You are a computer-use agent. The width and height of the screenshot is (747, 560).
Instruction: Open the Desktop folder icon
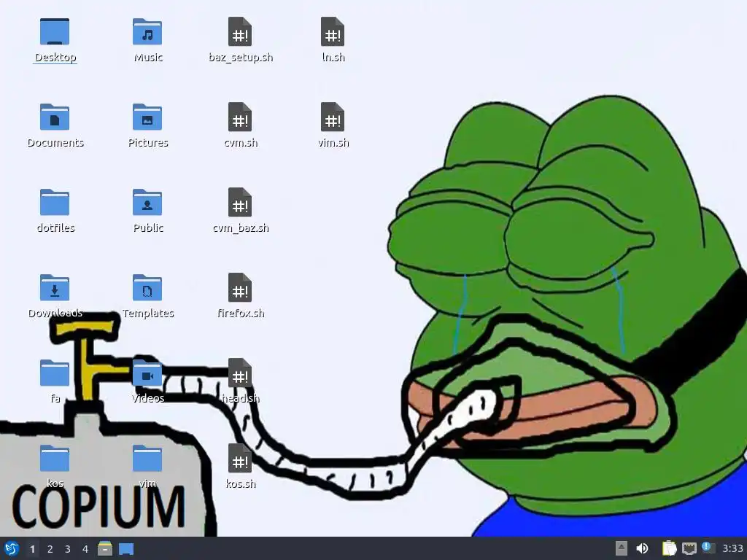(55, 32)
